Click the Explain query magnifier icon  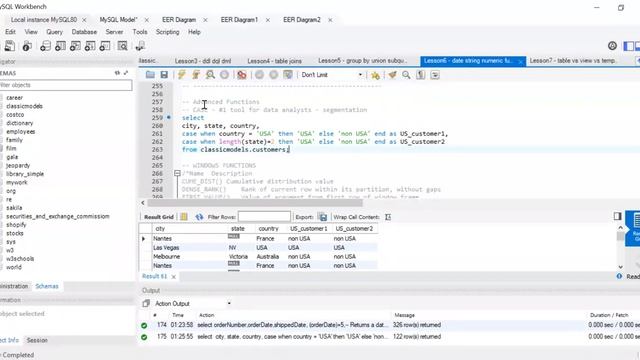coord(210,75)
